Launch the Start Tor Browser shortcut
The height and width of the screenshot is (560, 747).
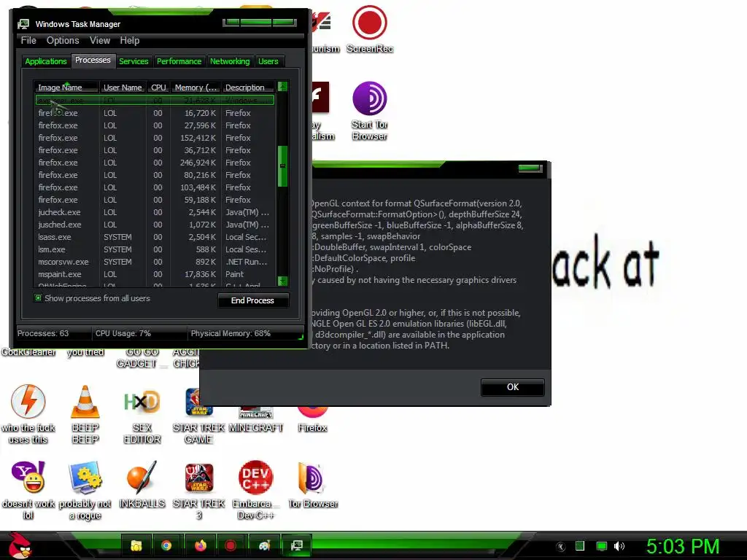point(369,111)
